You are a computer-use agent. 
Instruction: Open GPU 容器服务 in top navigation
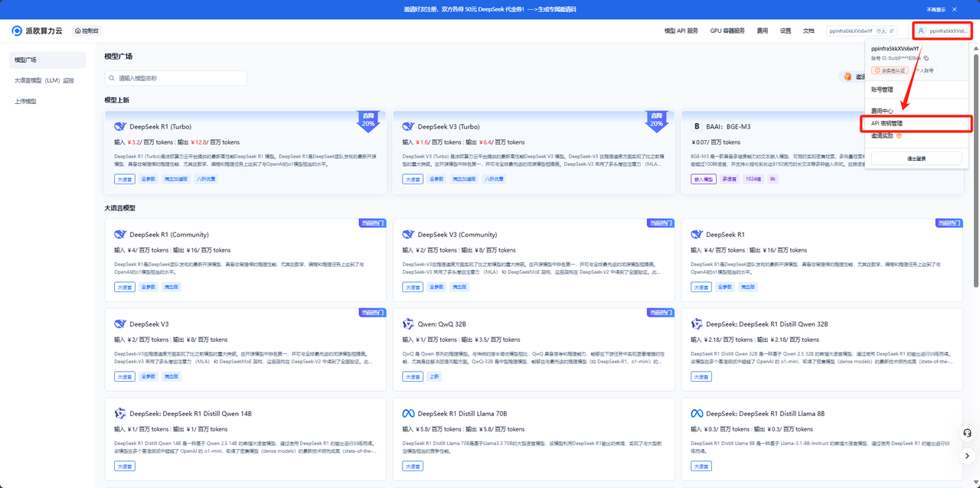[x=727, y=31]
